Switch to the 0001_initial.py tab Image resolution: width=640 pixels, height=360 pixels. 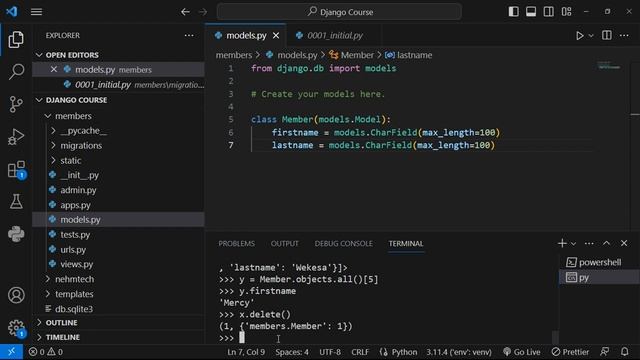click(x=334, y=36)
